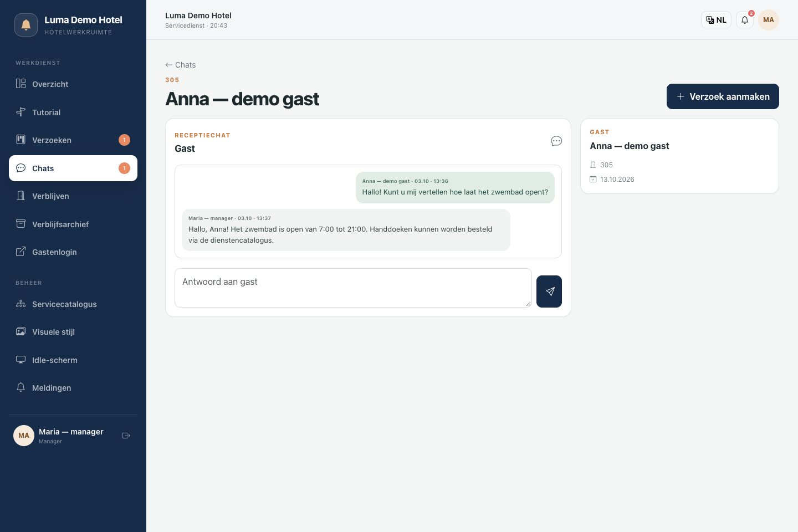Open the NL language switcher
Viewport: 798px width, 532px height.
[716, 20]
